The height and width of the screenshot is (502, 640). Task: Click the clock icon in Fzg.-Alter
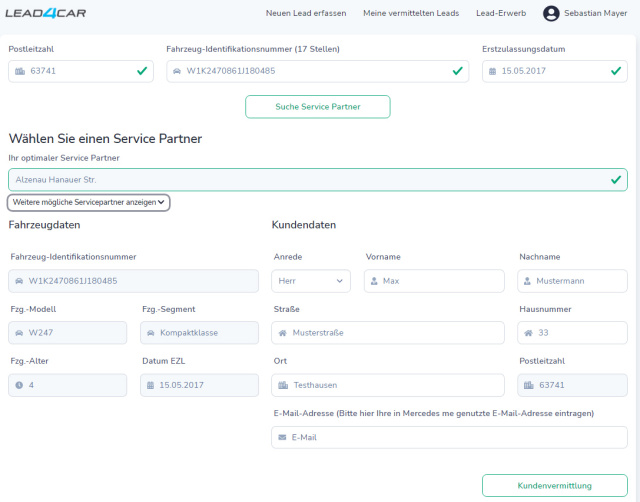19,385
